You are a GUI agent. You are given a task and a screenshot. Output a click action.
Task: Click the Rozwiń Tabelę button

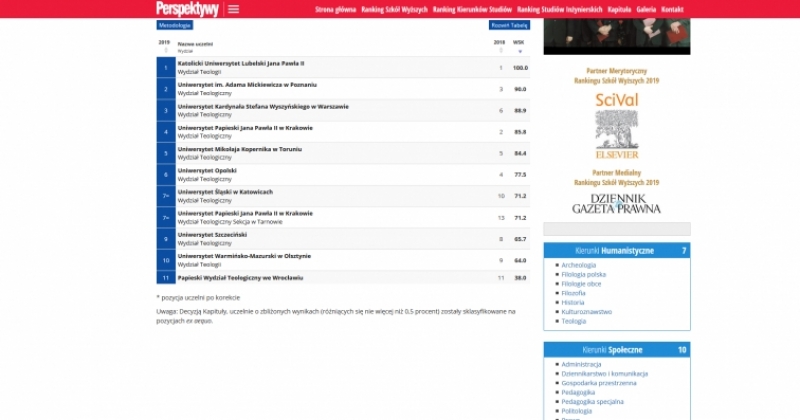(x=509, y=25)
